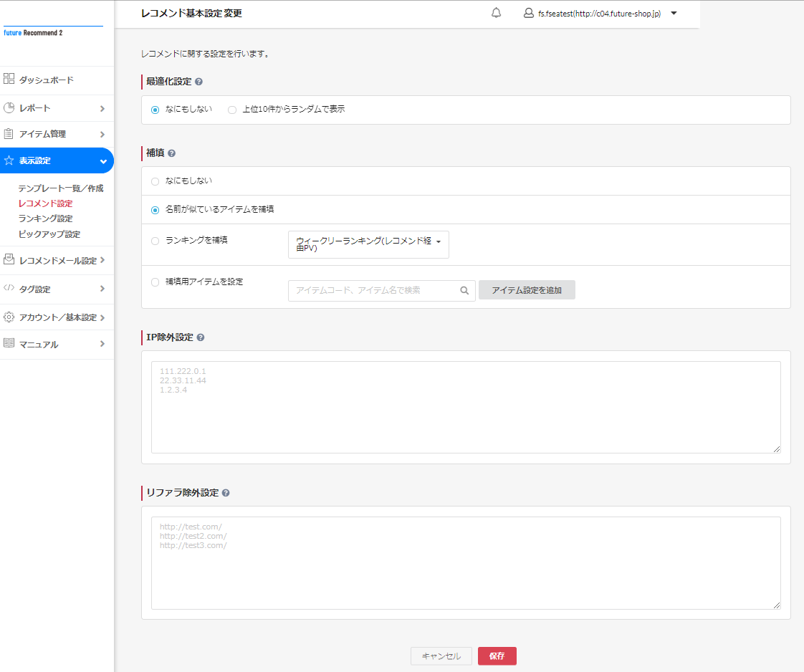
Task: Open help icon next to 補填
Action: tap(172, 153)
